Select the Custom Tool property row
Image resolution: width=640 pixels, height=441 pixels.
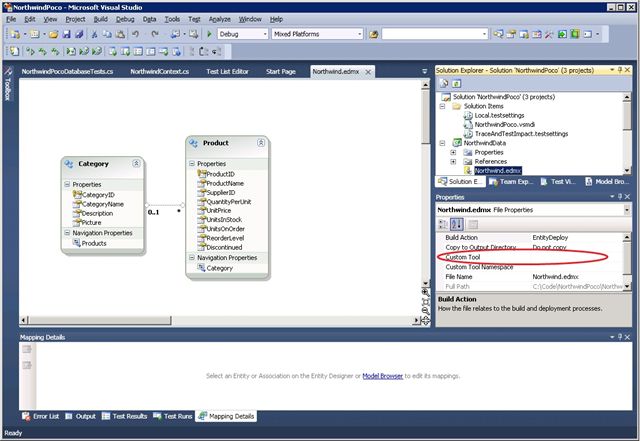click(530, 257)
